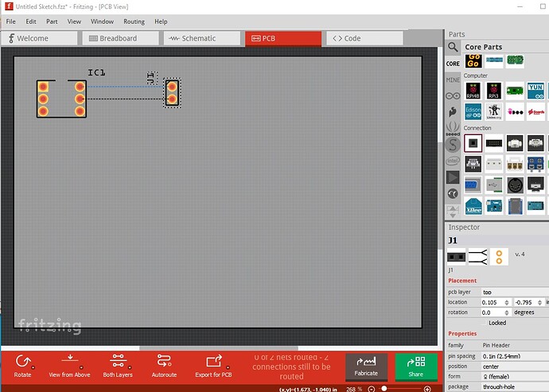Select the Arduino YUN part
Viewport: 549px width, 392px height.
click(x=535, y=91)
